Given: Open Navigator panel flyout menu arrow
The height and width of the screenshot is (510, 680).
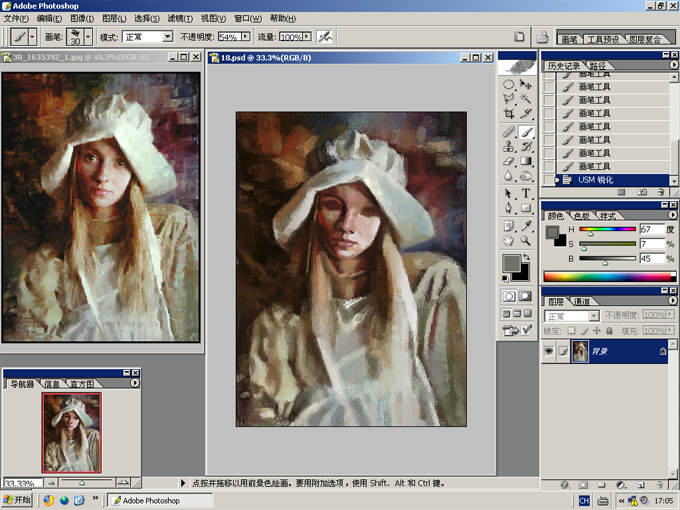Looking at the screenshot, I should [135, 383].
